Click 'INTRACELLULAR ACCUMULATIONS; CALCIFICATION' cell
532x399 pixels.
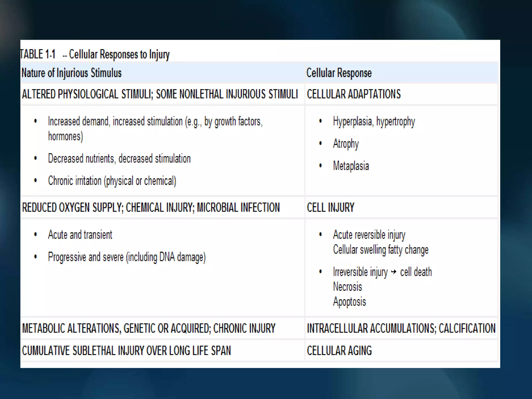pyautogui.click(x=401, y=328)
